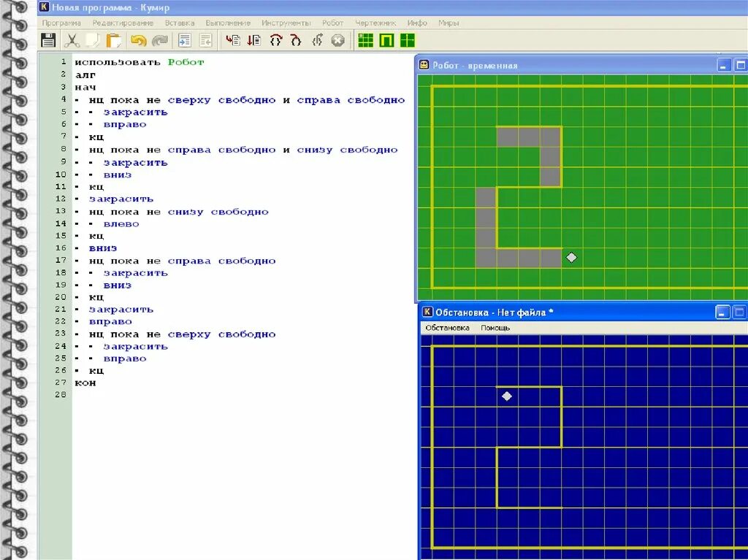Open Обстановка menu in the Обстановка window
This screenshot has height=560, width=748.
pos(448,328)
